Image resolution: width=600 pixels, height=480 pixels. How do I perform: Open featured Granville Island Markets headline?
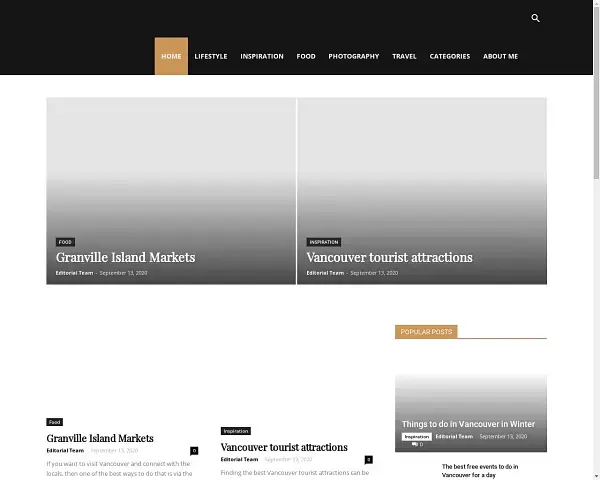[125, 257]
